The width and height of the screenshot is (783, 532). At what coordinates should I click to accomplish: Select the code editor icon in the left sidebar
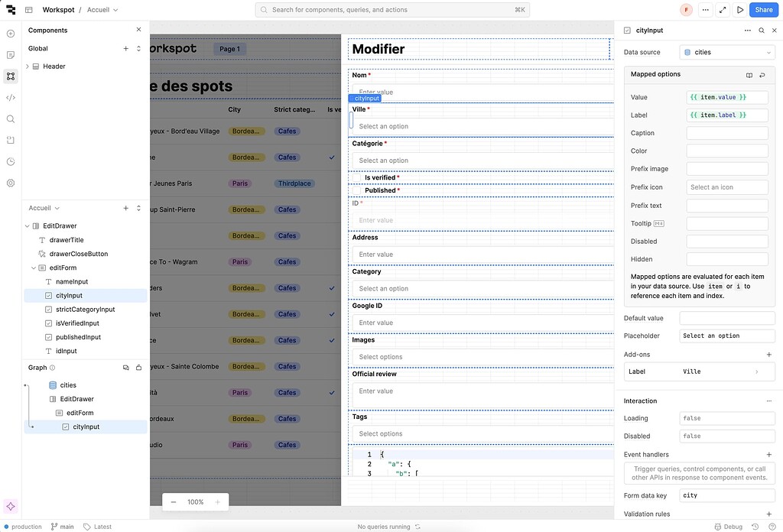coord(10,98)
